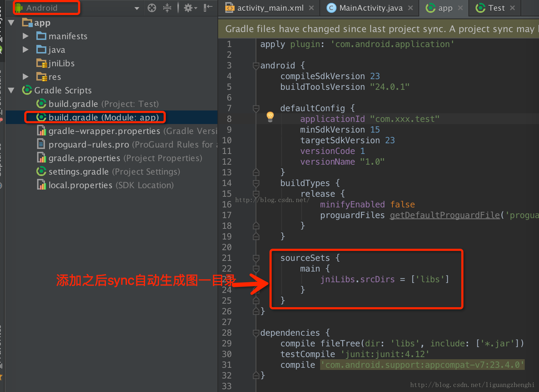Open the project panel gear settings
Screen dimensions: 539x392
click(x=190, y=8)
